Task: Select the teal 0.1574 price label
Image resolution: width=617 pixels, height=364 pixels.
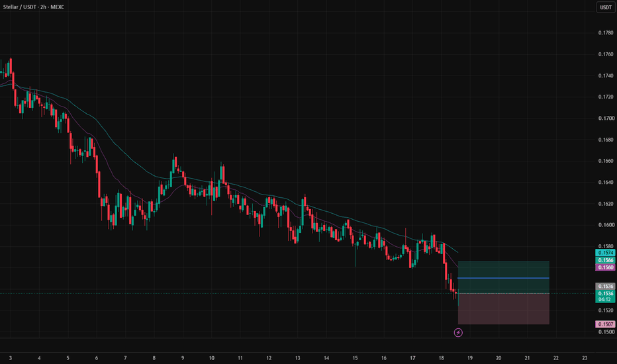Action: pyautogui.click(x=605, y=253)
